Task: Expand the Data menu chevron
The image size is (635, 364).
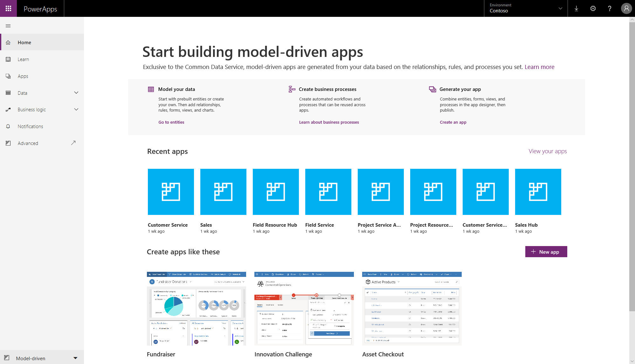Action: (76, 93)
